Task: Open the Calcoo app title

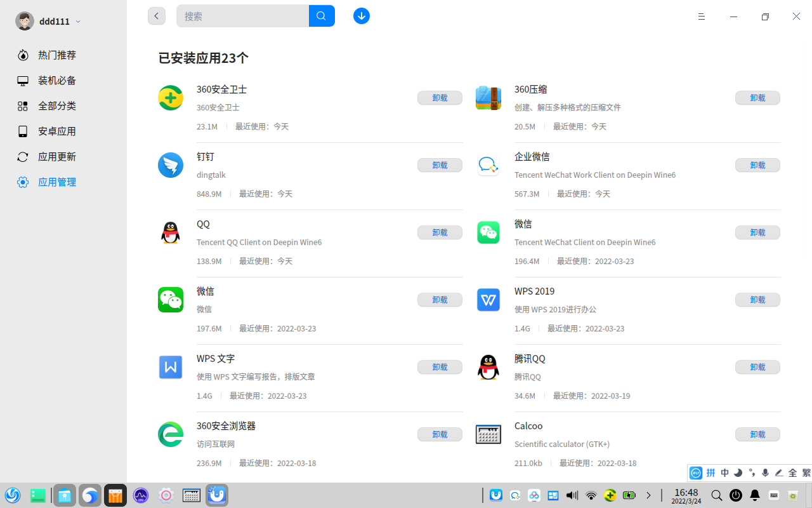Action: [528, 426]
